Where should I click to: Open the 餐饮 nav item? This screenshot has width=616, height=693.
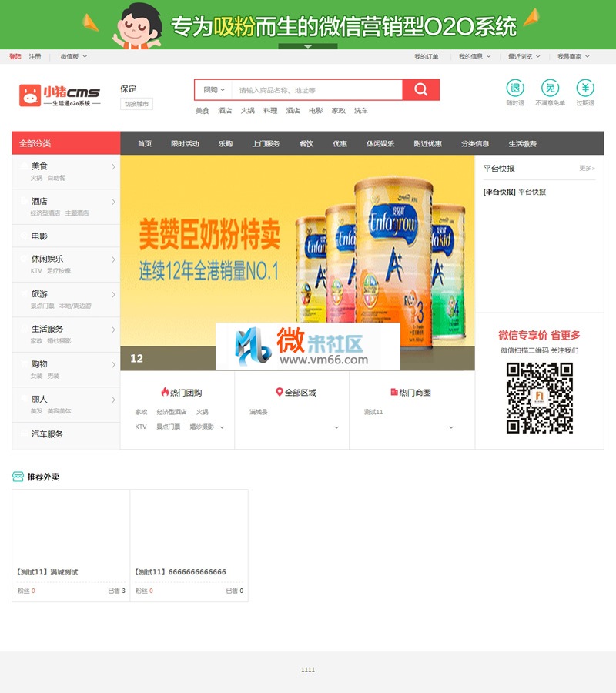(x=306, y=144)
